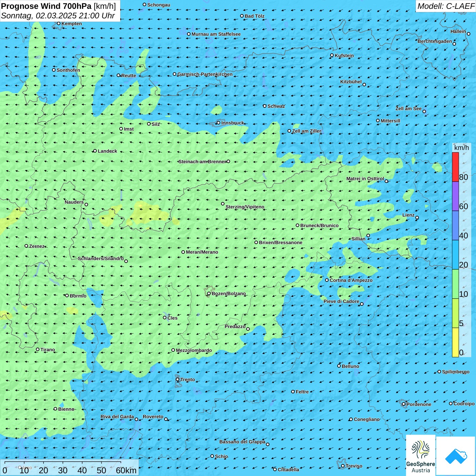
Task: Click the Meran/Merano city label
Action: point(202,252)
